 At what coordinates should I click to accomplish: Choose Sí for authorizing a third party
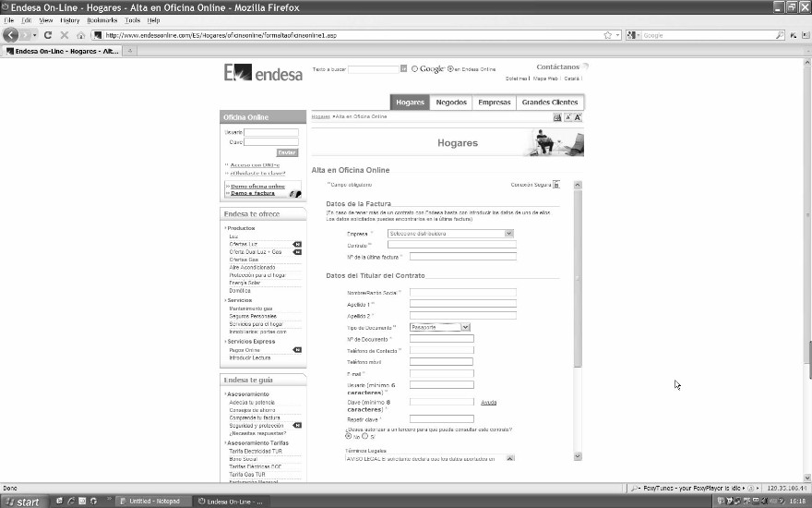365,437
